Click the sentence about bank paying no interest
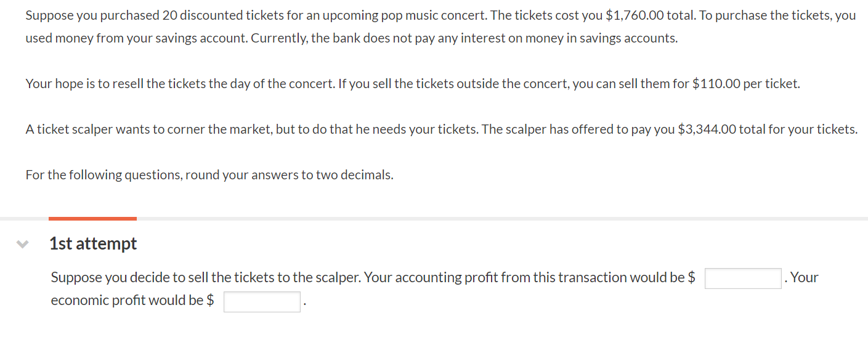 448,38
